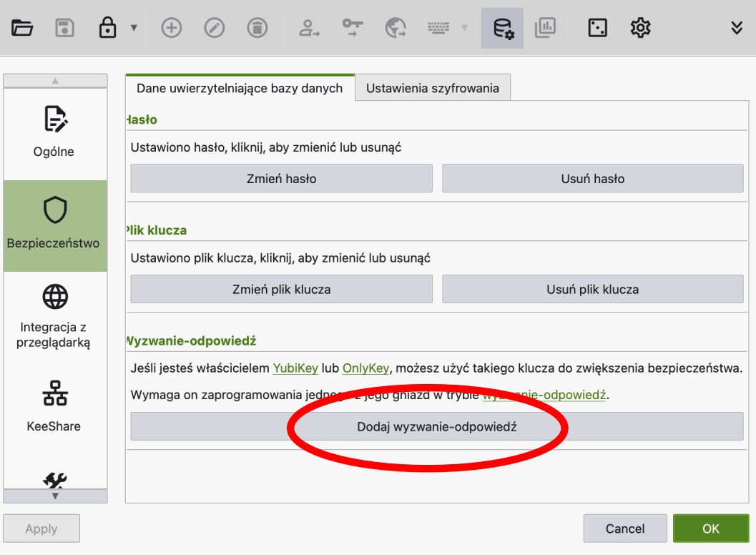Screen dimensions: 756x555
Task: Select Dane uwierzytelniające bazy danych tab
Action: pos(240,88)
